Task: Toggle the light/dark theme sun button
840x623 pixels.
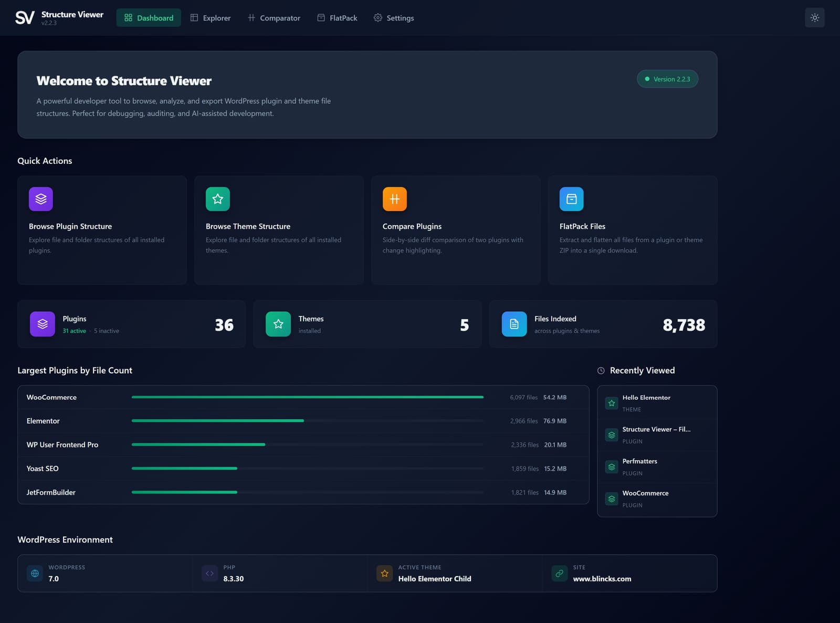Action: tap(814, 18)
